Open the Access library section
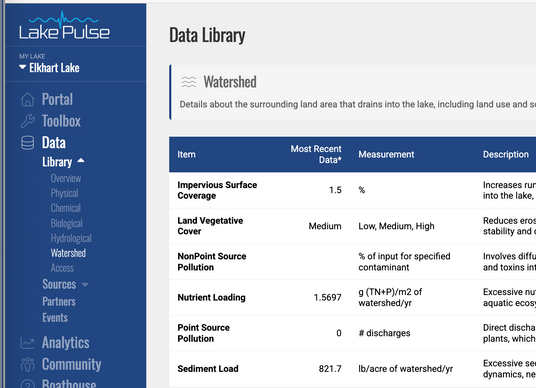The width and height of the screenshot is (536, 388). [x=62, y=268]
